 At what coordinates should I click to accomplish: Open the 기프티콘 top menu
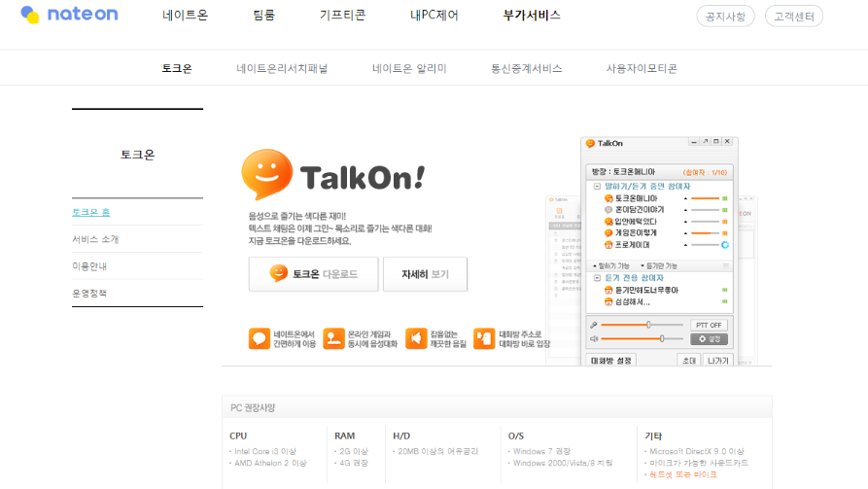(x=343, y=16)
